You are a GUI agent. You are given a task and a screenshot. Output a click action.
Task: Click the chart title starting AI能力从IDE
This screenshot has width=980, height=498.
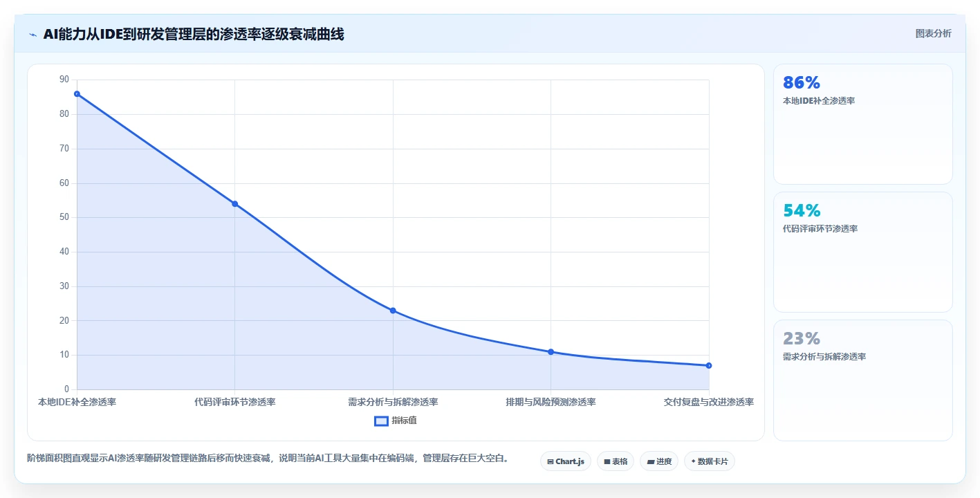click(194, 35)
